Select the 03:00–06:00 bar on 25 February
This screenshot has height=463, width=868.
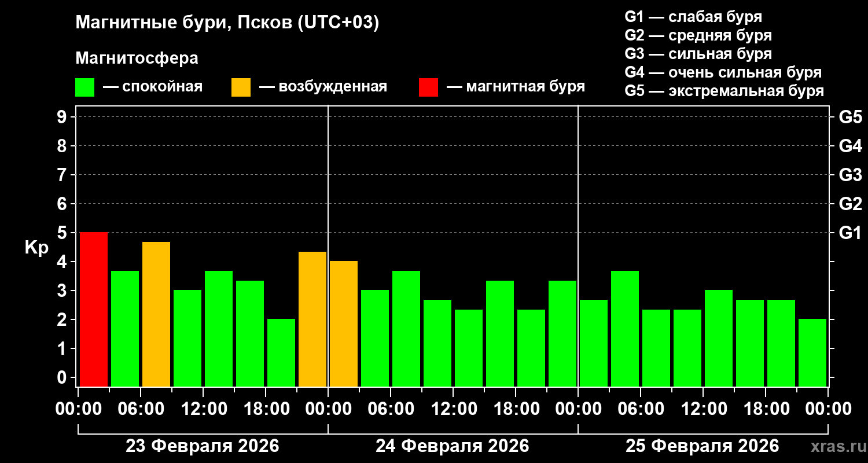pos(625,329)
